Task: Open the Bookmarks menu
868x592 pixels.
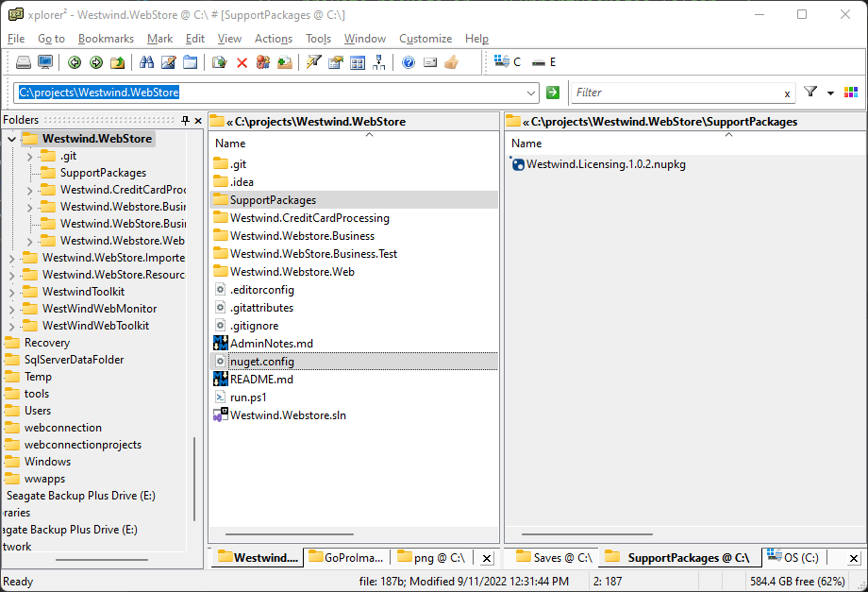Action: (106, 39)
